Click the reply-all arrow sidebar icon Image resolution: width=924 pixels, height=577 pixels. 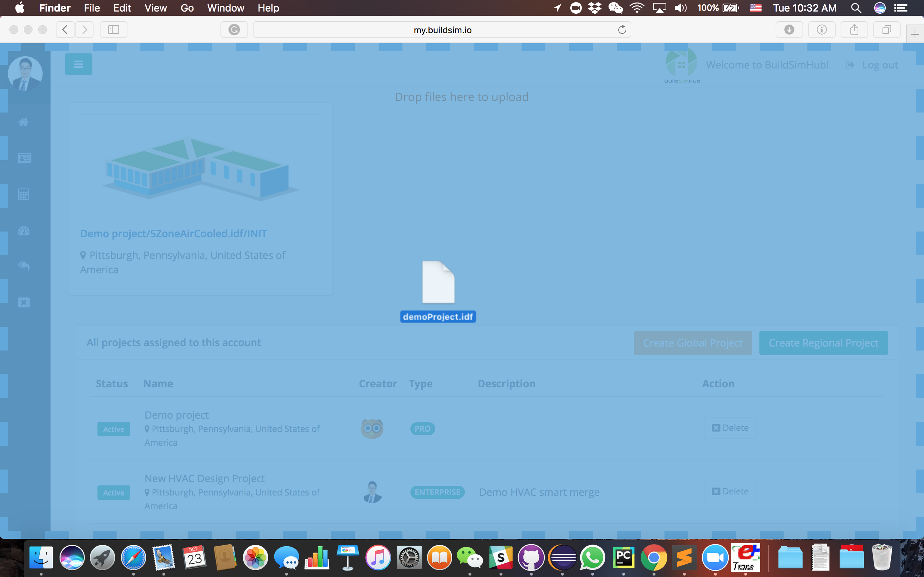[x=24, y=266]
